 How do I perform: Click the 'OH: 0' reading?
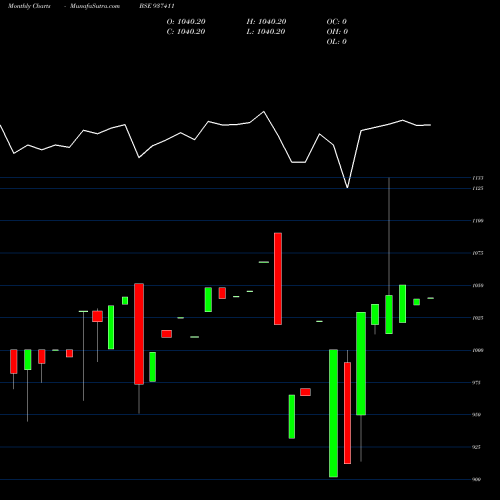coord(337,32)
